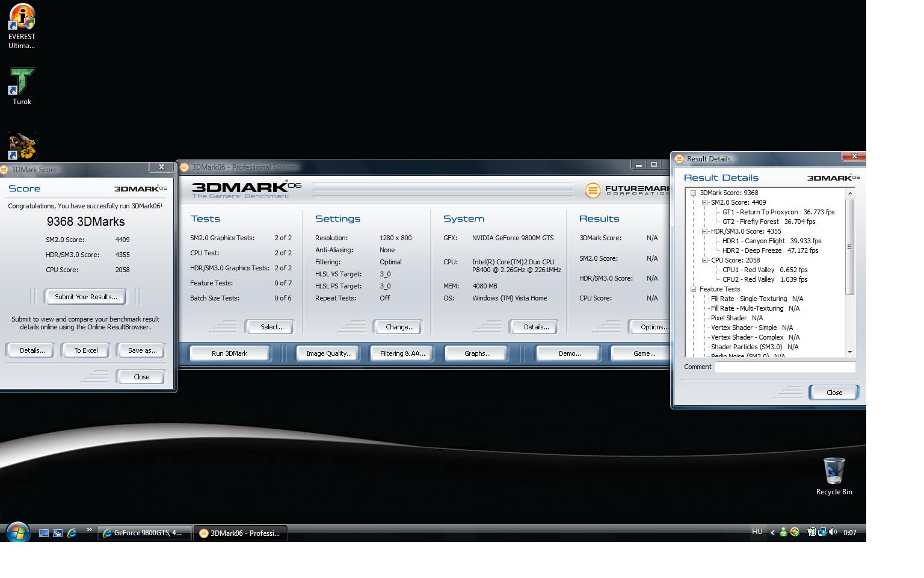Image resolution: width=924 pixels, height=578 pixels.
Task: Select Shader Particles (SM3.0) row
Action: pos(754,347)
